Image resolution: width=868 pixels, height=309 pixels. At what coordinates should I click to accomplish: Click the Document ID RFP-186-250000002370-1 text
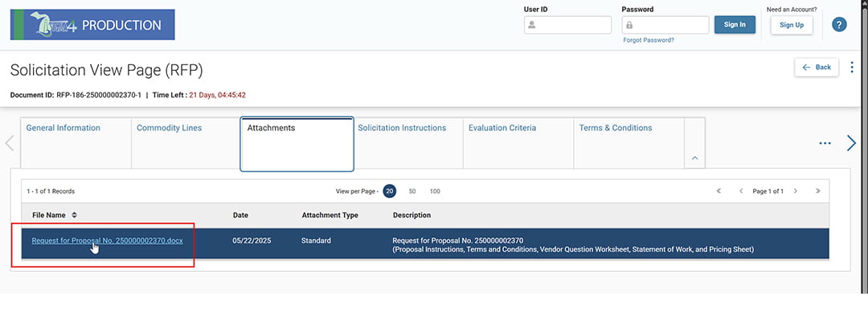[76, 95]
